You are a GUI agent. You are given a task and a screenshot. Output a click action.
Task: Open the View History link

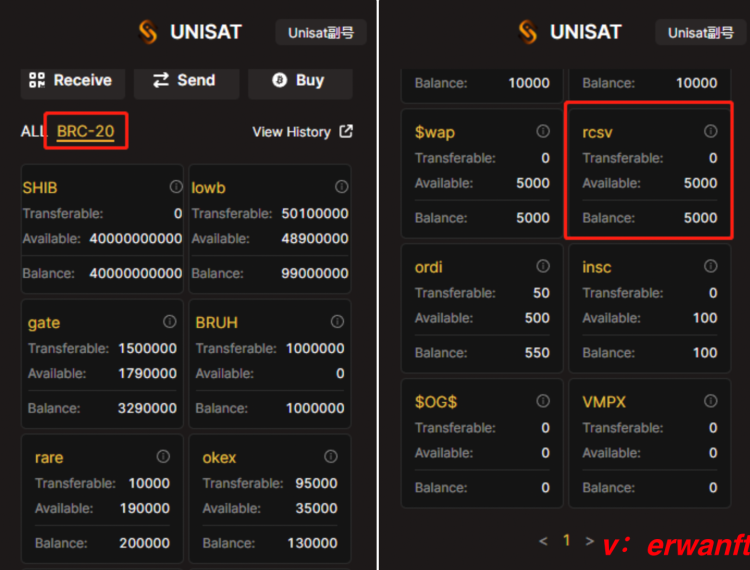tap(291, 132)
